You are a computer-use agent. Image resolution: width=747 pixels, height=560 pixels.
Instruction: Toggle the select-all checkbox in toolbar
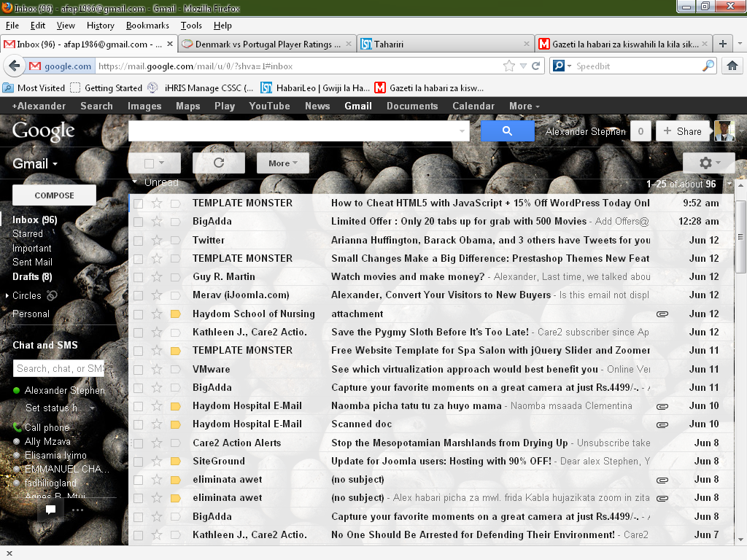[x=149, y=163]
